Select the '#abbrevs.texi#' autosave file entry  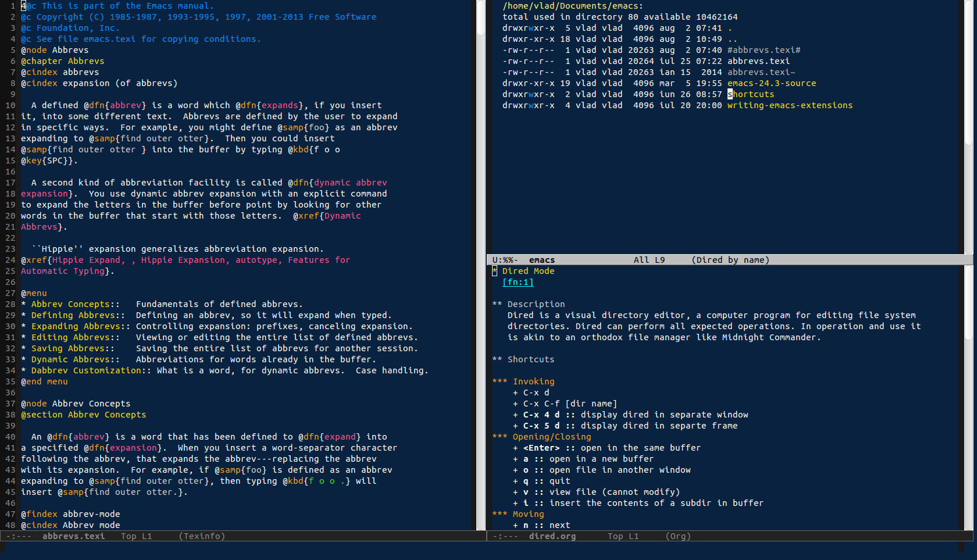tap(764, 50)
